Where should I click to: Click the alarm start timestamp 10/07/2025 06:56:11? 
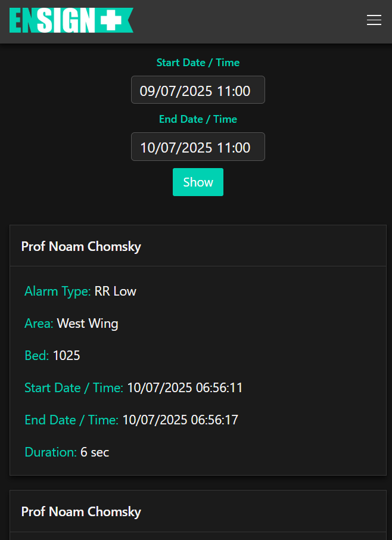point(185,388)
